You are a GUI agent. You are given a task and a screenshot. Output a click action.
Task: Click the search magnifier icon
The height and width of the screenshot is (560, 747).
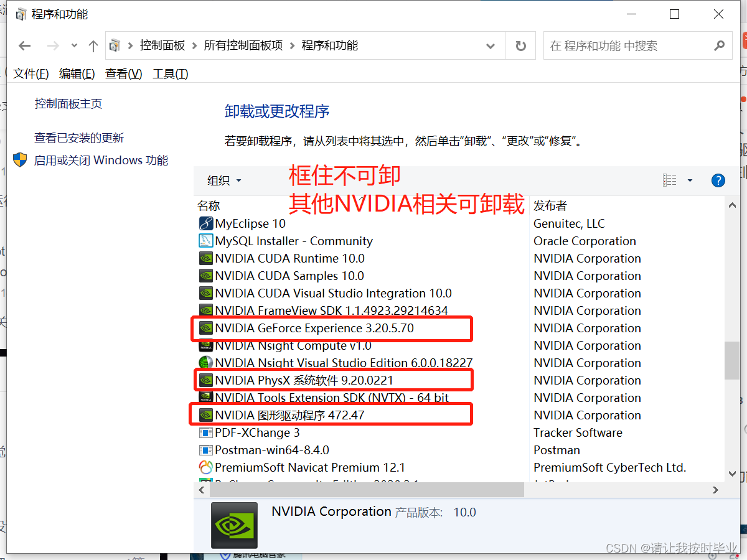point(719,45)
